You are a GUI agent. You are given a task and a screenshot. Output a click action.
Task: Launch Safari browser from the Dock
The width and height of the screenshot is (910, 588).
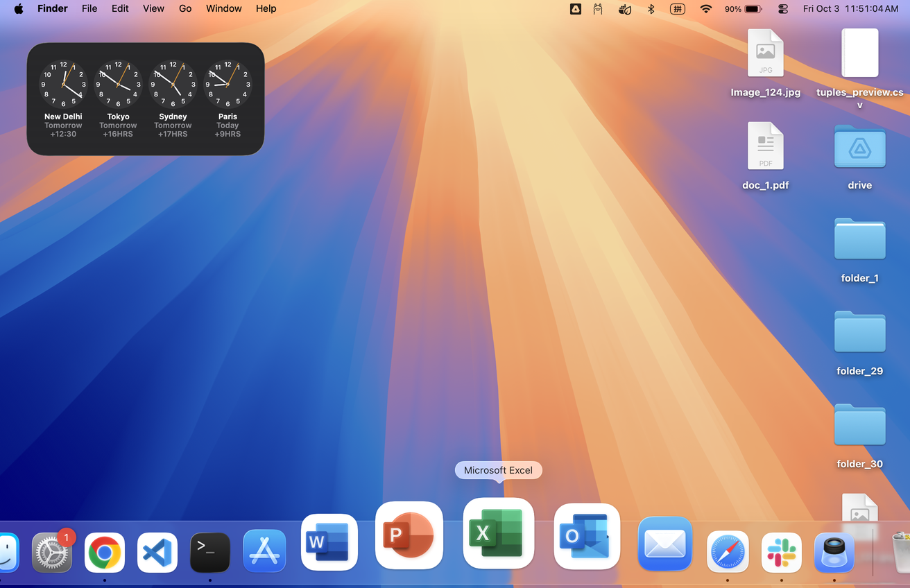click(728, 553)
